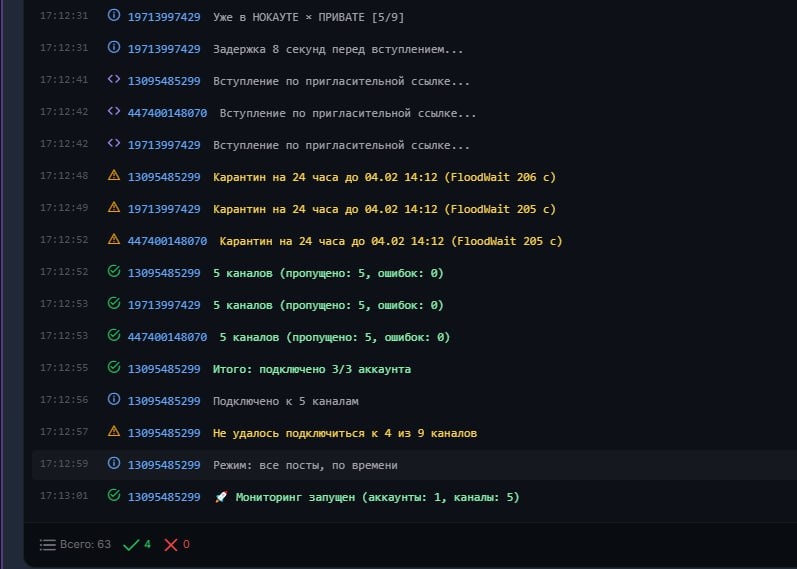Click warning triangle on 'Не удалось подключиться' row
Viewport: 797px width, 569px height.
point(114,431)
